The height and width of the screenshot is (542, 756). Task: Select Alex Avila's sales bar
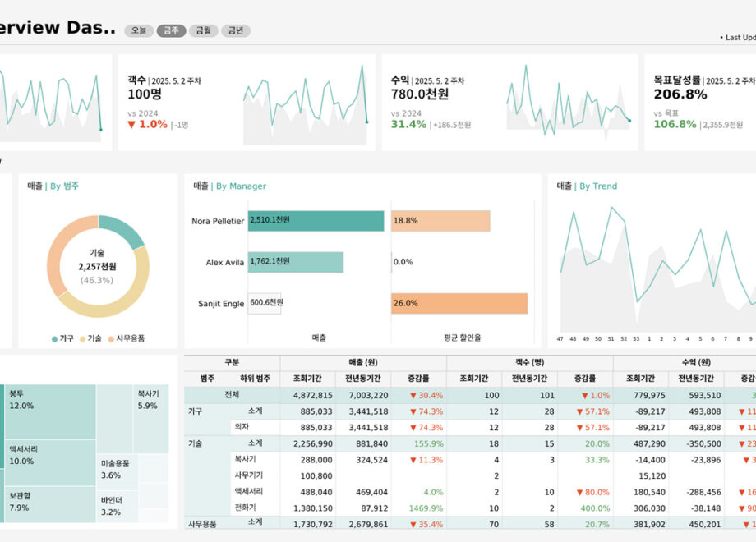[x=295, y=262]
